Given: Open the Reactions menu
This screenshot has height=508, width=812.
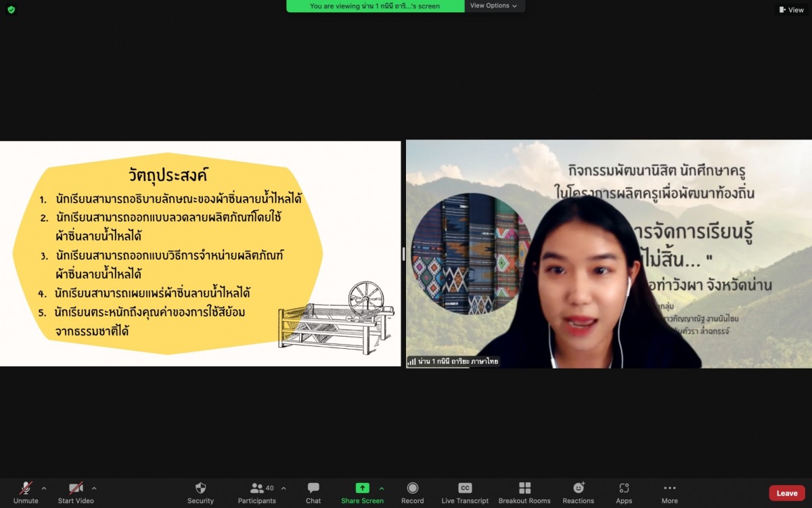Looking at the screenshot, I should tap(579, 488).
